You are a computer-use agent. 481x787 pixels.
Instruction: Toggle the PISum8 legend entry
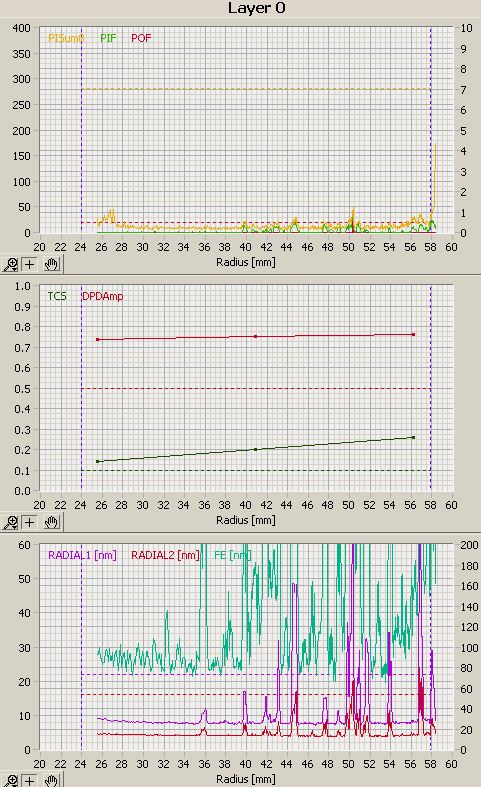click(66, 38)
